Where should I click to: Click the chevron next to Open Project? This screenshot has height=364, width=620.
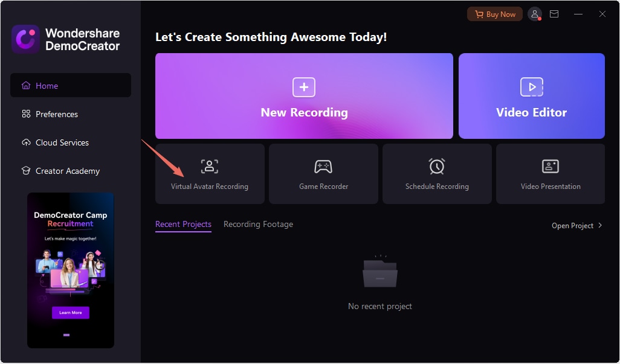600,225
